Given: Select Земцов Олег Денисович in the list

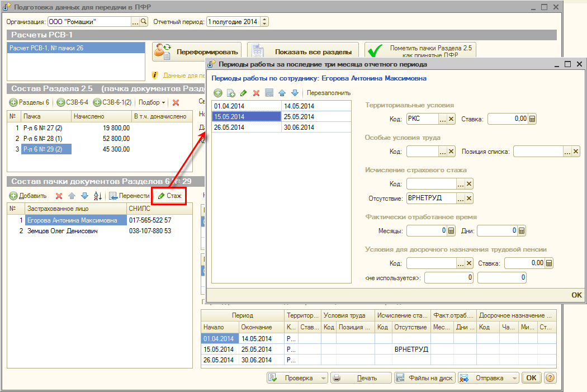Looking at the screenshot, I should click(x=62, y=230).
